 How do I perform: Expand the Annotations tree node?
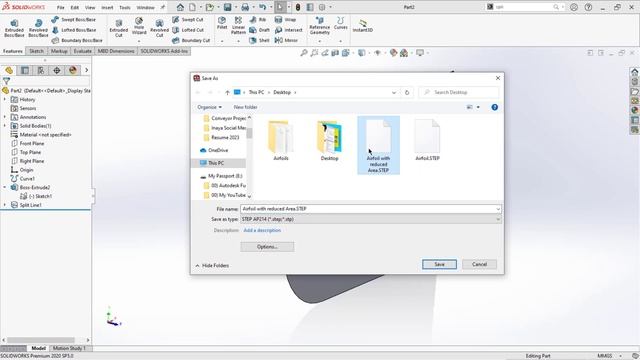click(5, 117)
